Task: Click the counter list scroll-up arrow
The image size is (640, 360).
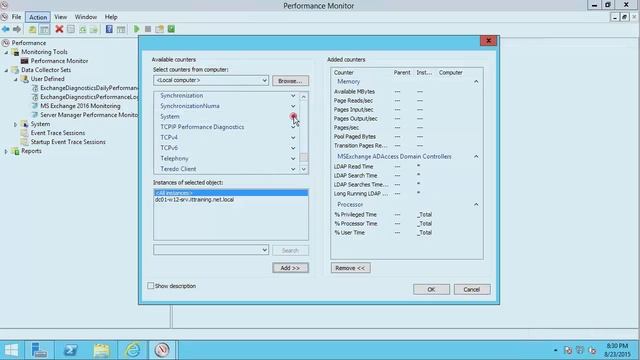Action: pos(304,97)
